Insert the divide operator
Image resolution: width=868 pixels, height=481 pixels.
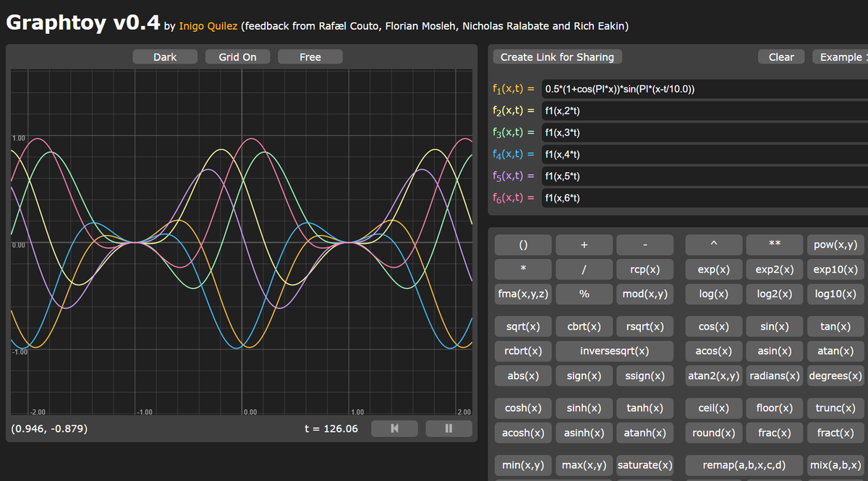point(584,269)
